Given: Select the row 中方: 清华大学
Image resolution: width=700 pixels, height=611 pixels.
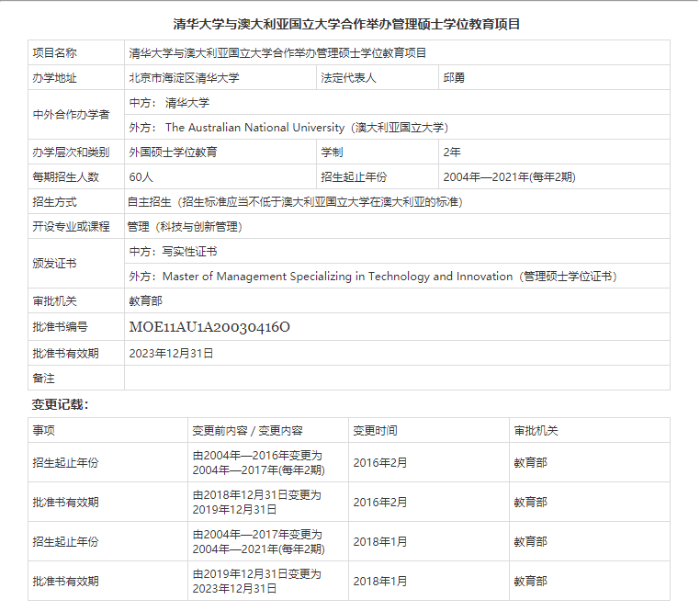Looking at the screenshot, I should click(x=397, y=102).
